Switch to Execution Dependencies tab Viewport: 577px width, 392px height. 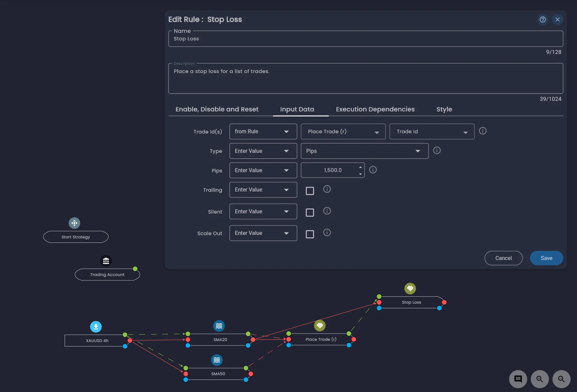click(x=375, y=109)
